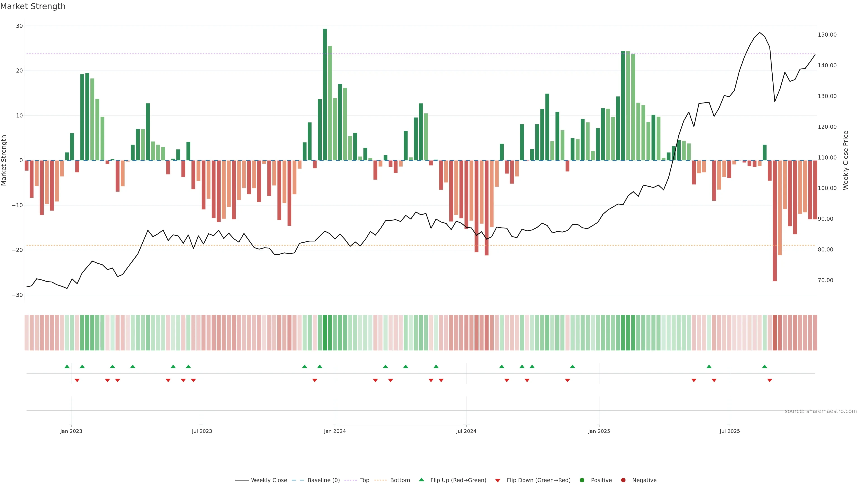Click the Jan 2024 x-axis label

click(x=335, y=431)
